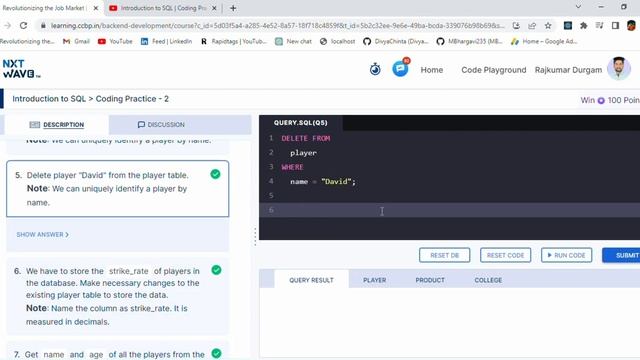Select question 6 strike_rate card
The height and width of the screenshot is (360, 640).
[x=118, y=296]
